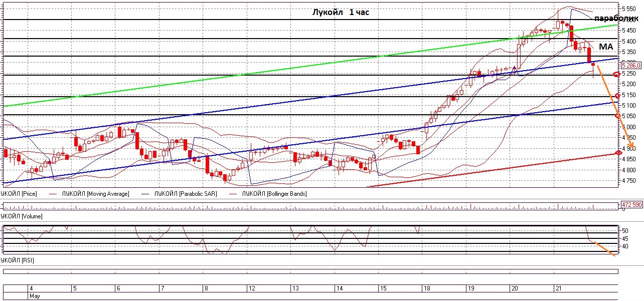Click the date label 12 on time axis
This screenshot has height=301, width=644.
252,288
